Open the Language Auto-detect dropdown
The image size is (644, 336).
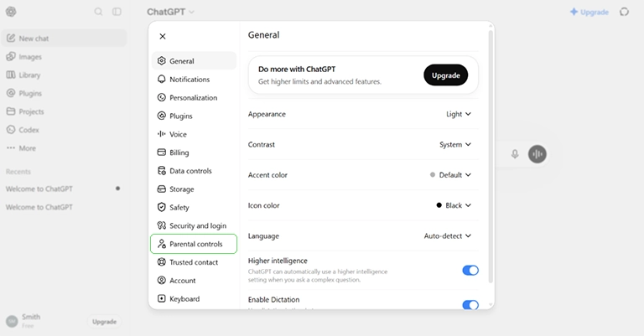point(447,236)
